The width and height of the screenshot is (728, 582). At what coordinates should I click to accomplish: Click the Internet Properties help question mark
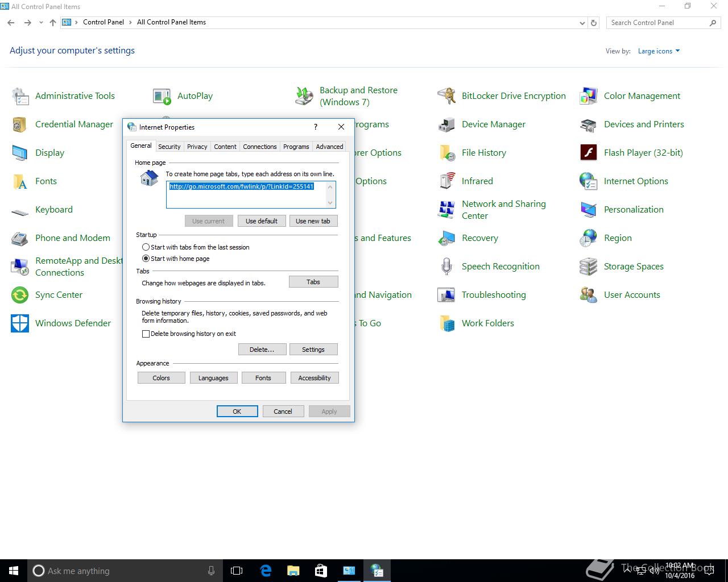316,127
